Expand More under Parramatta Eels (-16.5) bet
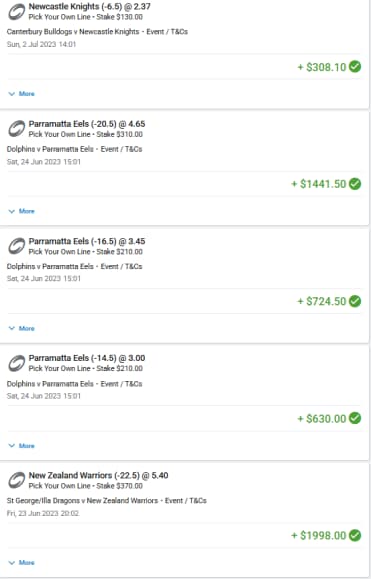 click(x=21, y=328)
